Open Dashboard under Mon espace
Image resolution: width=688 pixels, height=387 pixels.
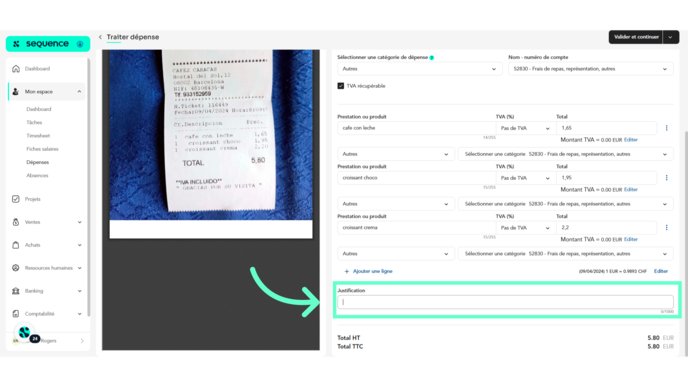click(39, 109)
